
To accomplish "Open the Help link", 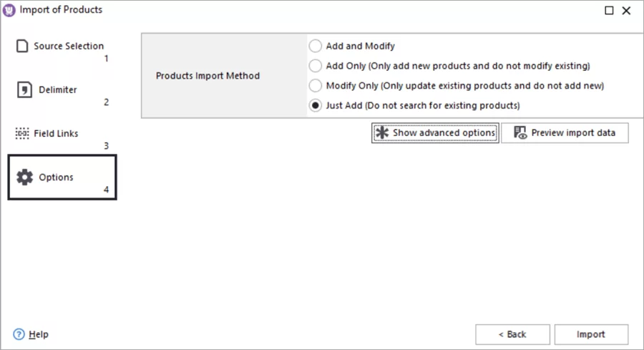I will coord(39,334).
